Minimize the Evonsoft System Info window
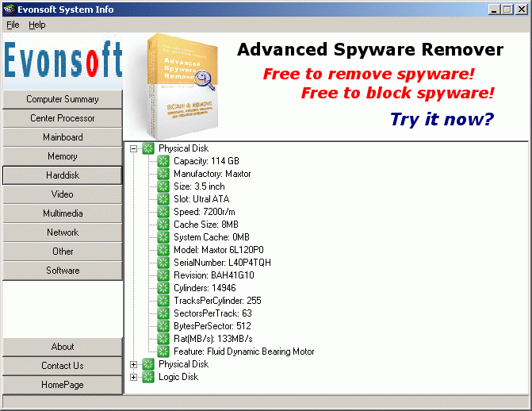The image size is (532, 411). click(494, 10)
